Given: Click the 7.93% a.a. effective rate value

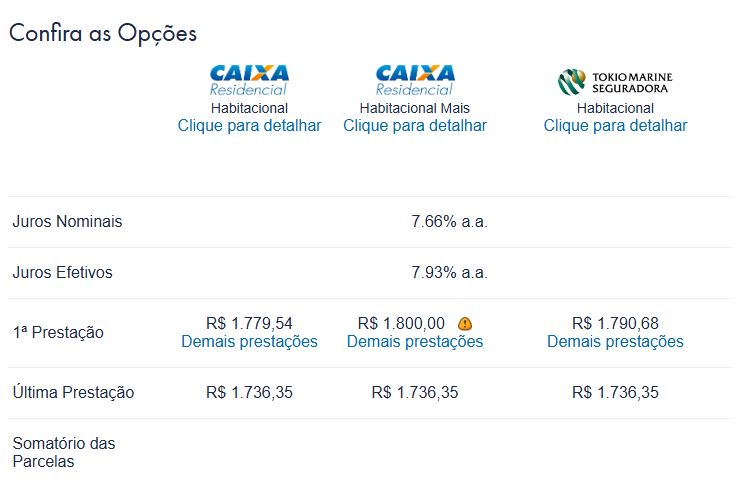Looking at the screenshot, I should click(449, 273).
